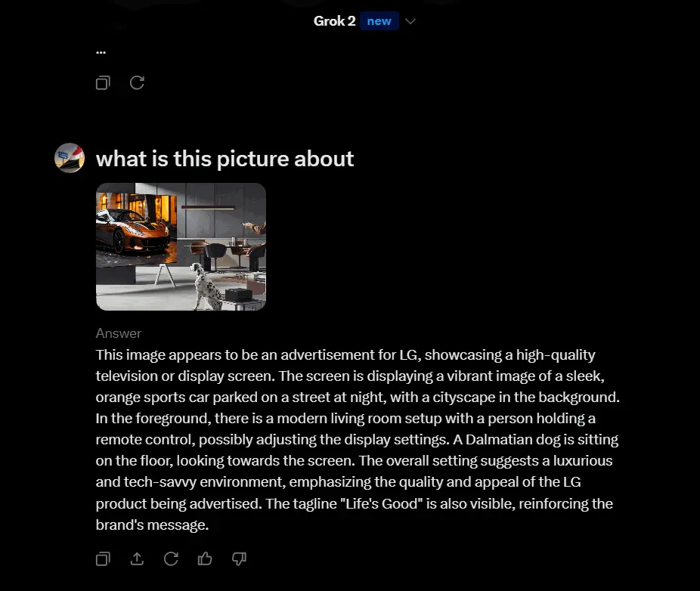
Task: Open the user profile avatar
Action: click(70, 157)
